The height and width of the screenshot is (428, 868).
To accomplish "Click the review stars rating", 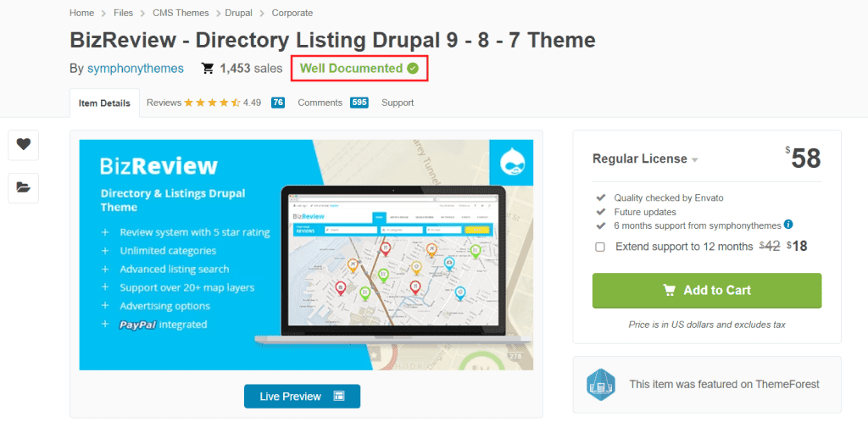I will point(212,103).
